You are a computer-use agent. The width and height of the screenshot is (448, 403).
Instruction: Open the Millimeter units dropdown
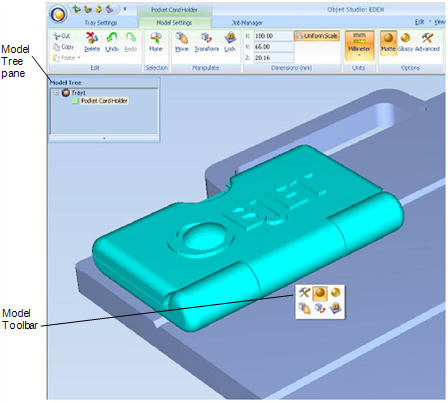coord(359,45)
